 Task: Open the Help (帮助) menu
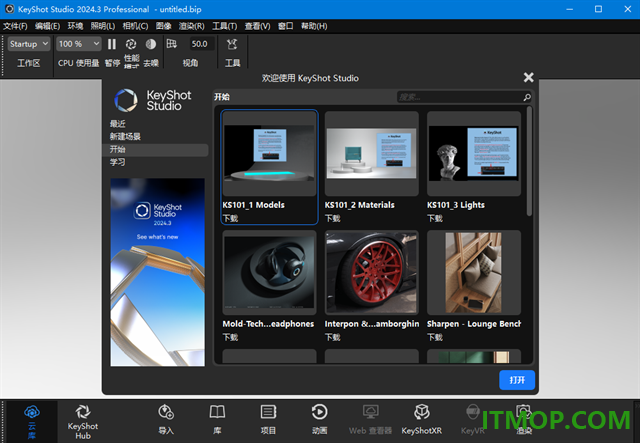314,26
